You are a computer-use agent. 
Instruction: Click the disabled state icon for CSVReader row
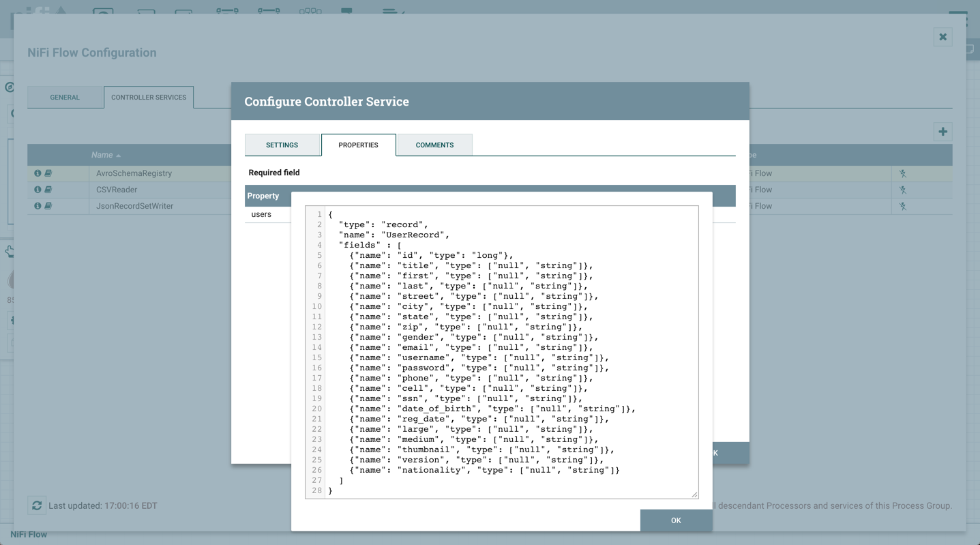pos(902,190)
